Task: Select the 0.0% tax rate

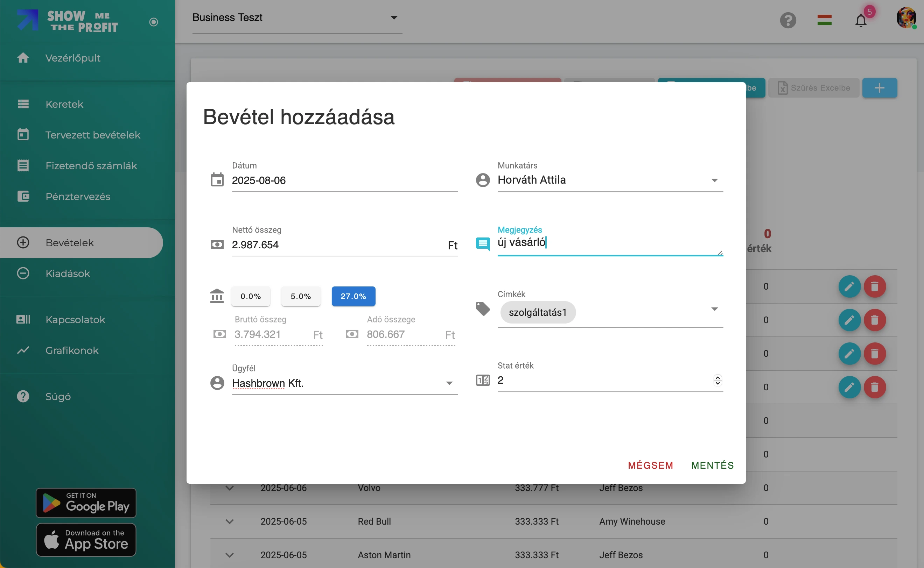Action: point(250,296)
